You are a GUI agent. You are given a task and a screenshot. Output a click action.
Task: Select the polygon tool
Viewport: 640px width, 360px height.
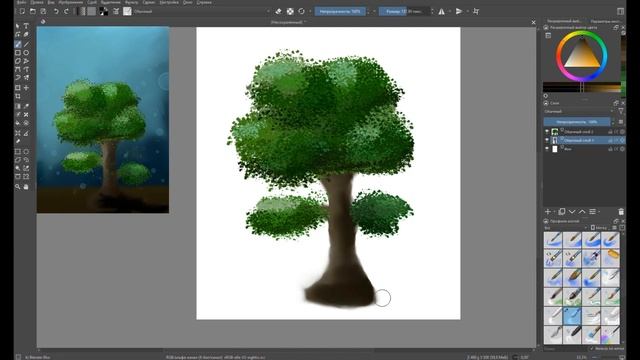18,61
